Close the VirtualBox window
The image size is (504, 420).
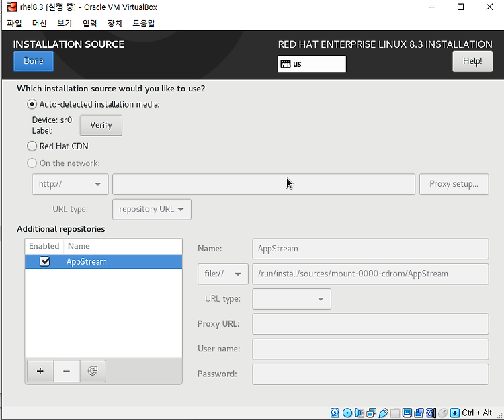pos(489,7)
